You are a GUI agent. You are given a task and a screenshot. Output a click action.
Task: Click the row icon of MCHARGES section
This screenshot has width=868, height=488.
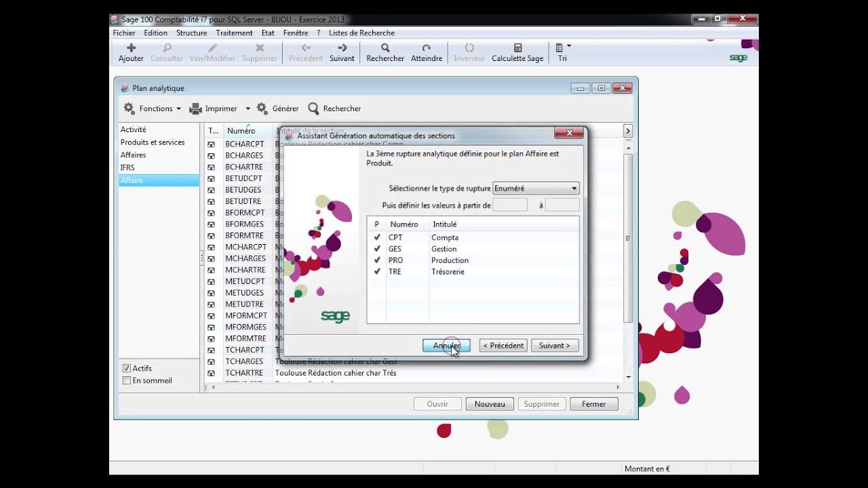tap(211, 258)
